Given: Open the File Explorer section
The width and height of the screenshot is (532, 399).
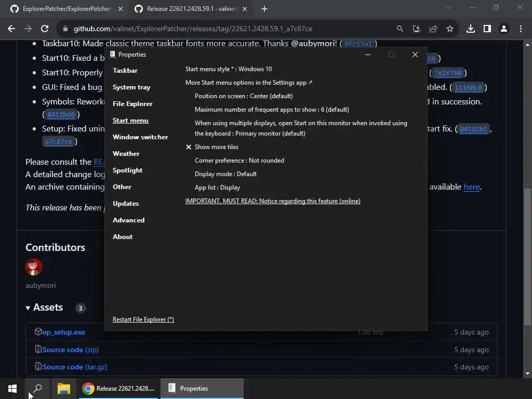Looking at the screenshot, I should tap(132, 104).
